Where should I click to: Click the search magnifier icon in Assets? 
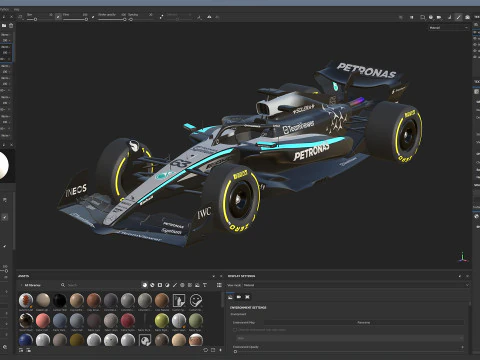pos(63,285)
